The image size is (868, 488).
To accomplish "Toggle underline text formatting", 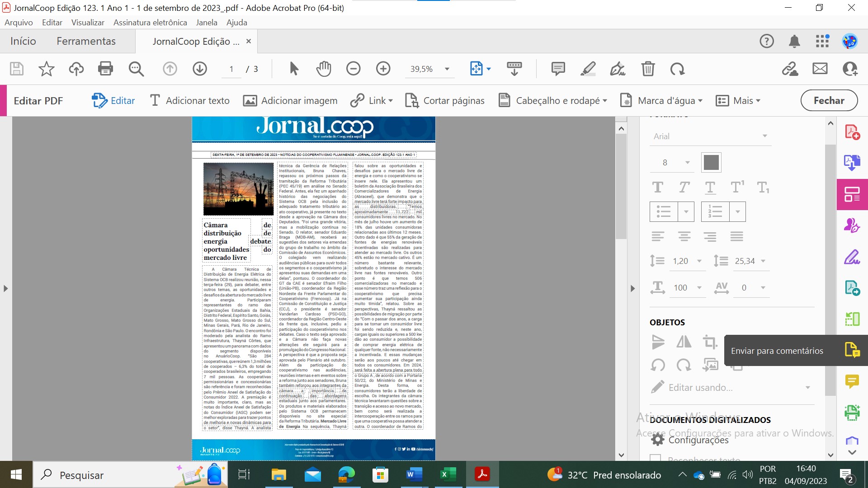I will [x=709, y=187].
